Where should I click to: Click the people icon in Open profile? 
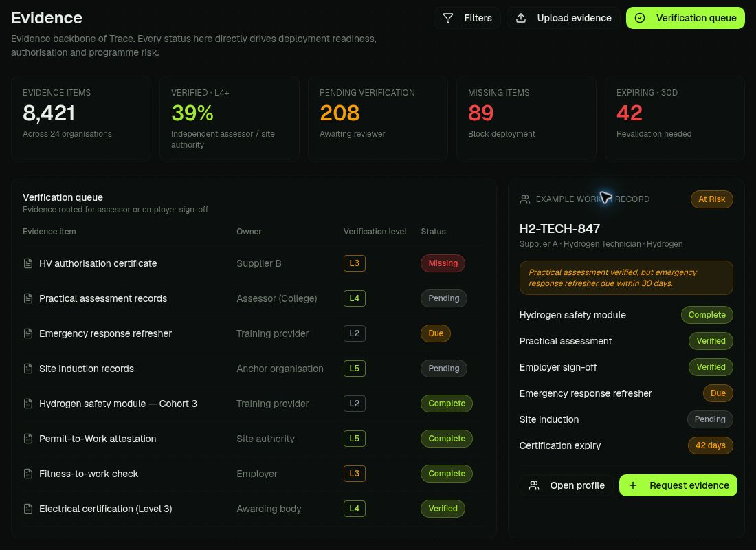[534, 485]
